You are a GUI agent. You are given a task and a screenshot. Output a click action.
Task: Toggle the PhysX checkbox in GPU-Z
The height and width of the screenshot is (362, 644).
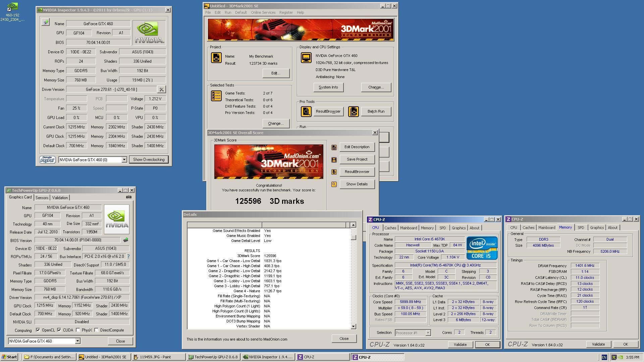pos(78,330)
